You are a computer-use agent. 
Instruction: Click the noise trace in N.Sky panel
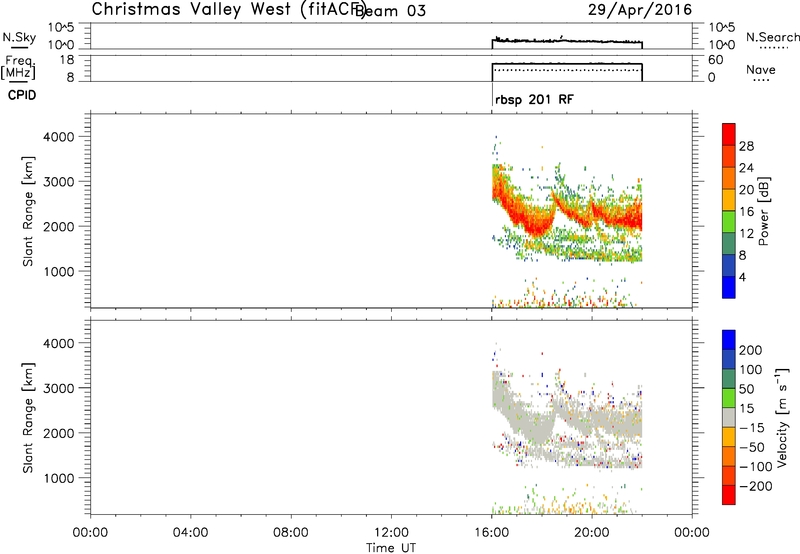(x=567, y=41)
